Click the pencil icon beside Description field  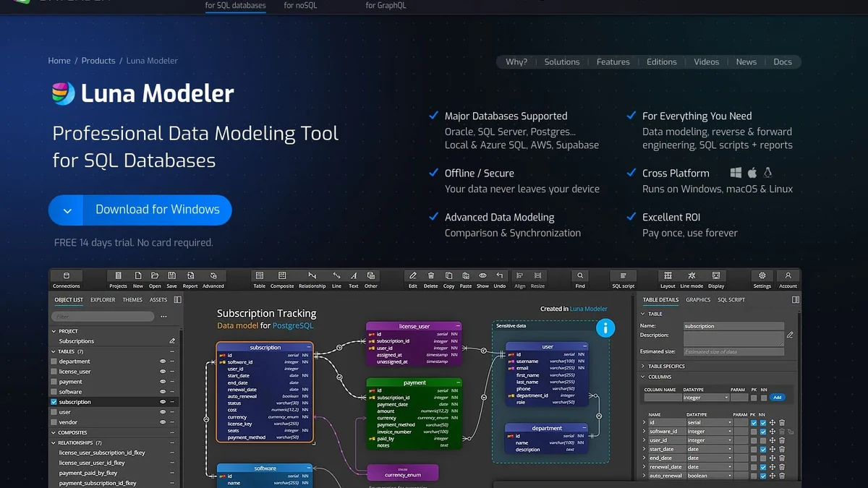pos(790,335)
